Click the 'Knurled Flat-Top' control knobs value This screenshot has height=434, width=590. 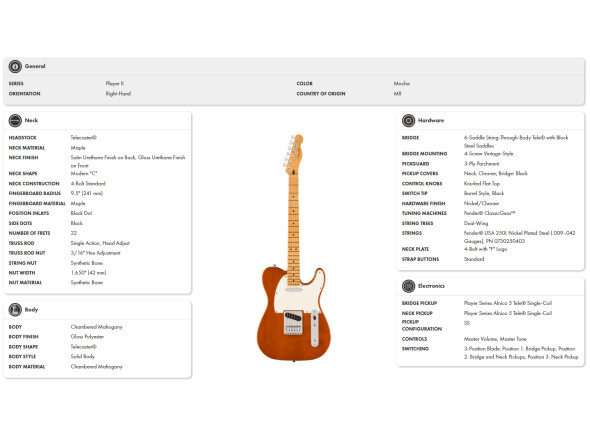pyautogui.click(x=482, y=184)
